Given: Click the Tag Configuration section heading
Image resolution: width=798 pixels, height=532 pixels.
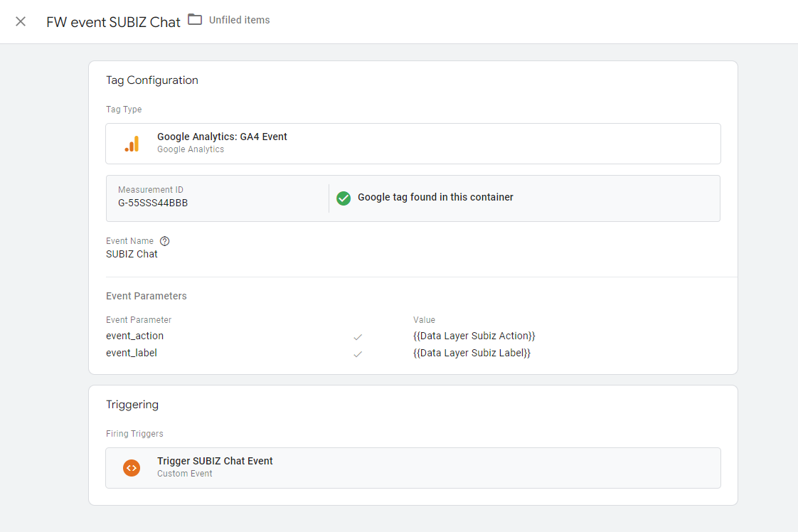Looking at the screenshot, I should tap(152, 80).
